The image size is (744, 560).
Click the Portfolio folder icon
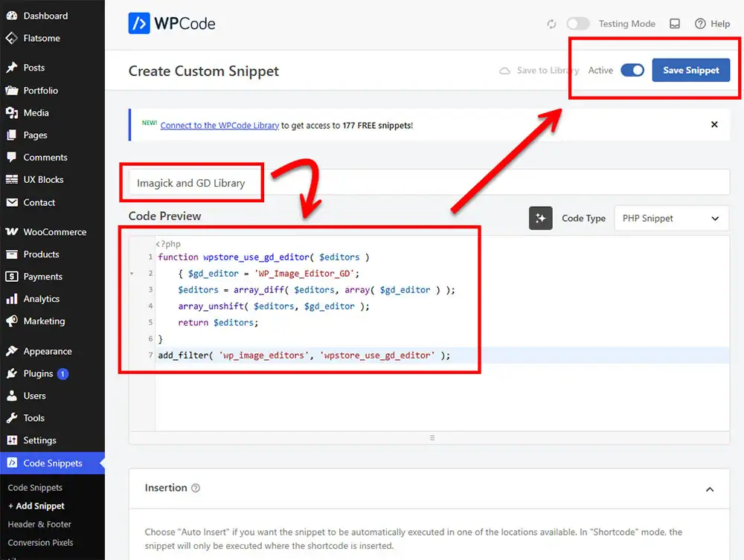pos(12,90)
